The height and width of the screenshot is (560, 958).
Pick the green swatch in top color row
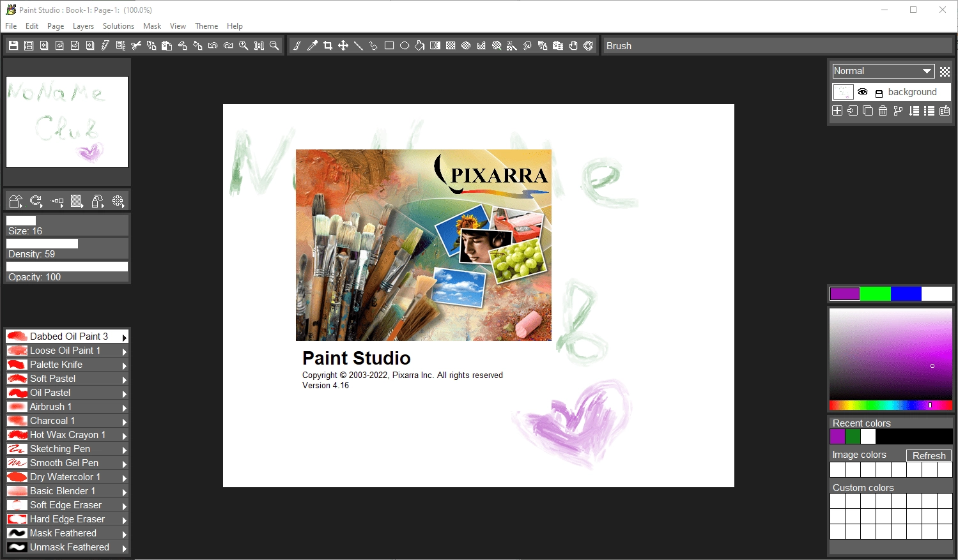[x=875, y=294]
